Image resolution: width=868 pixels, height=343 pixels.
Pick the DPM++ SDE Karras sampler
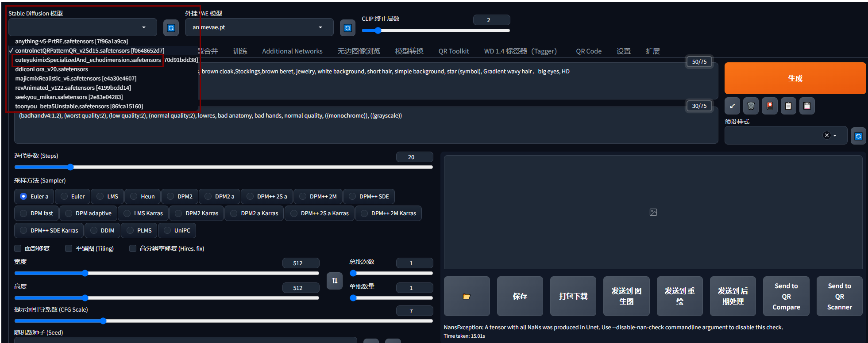pyautogui.click(x=49, y=230)
